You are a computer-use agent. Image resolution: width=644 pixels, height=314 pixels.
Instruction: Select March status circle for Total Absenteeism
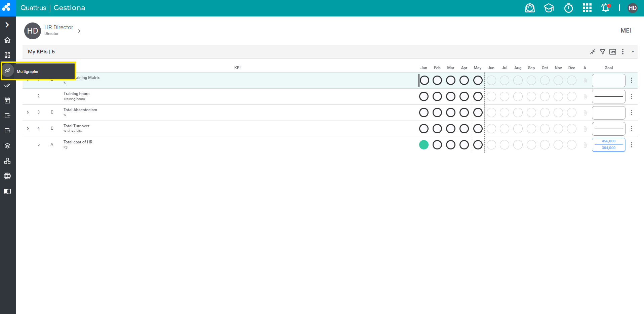(450, 113)
